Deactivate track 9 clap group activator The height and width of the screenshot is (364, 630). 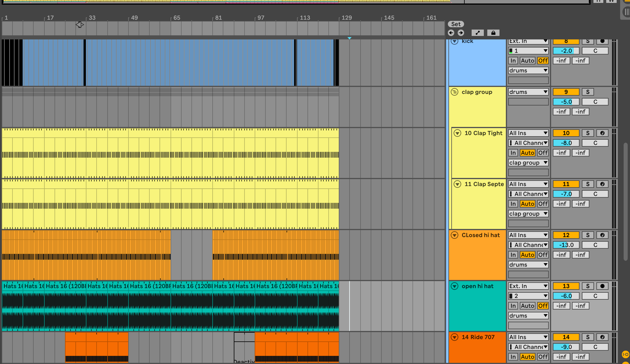point(566,92)
